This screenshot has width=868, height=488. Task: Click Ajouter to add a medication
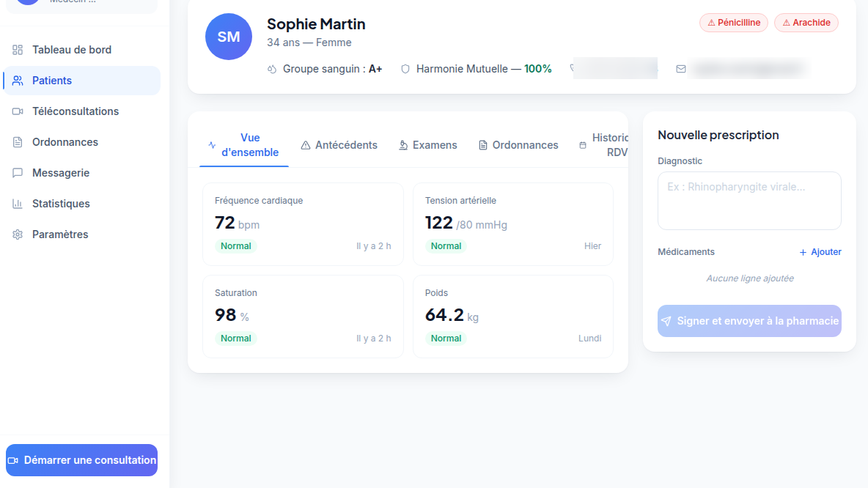click(820, 252)
